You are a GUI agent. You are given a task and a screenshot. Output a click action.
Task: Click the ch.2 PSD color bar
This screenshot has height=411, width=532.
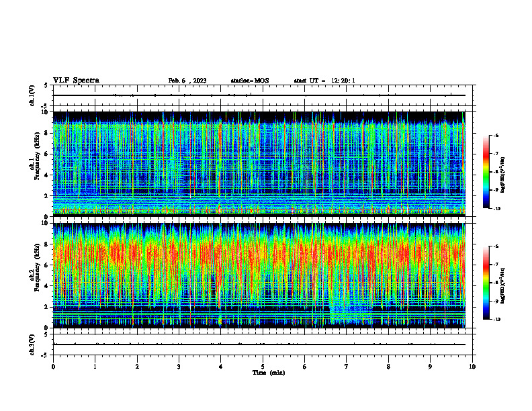tap(486, 283)
